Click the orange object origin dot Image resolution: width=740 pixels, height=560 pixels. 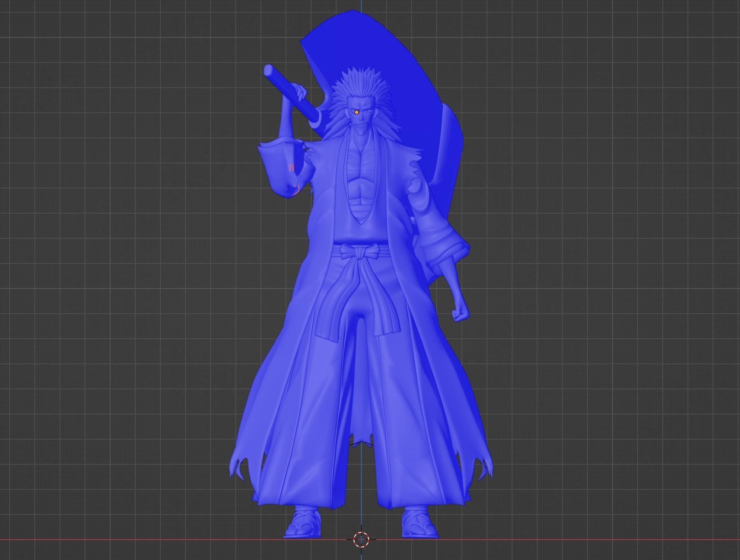[x=357, y=112]
